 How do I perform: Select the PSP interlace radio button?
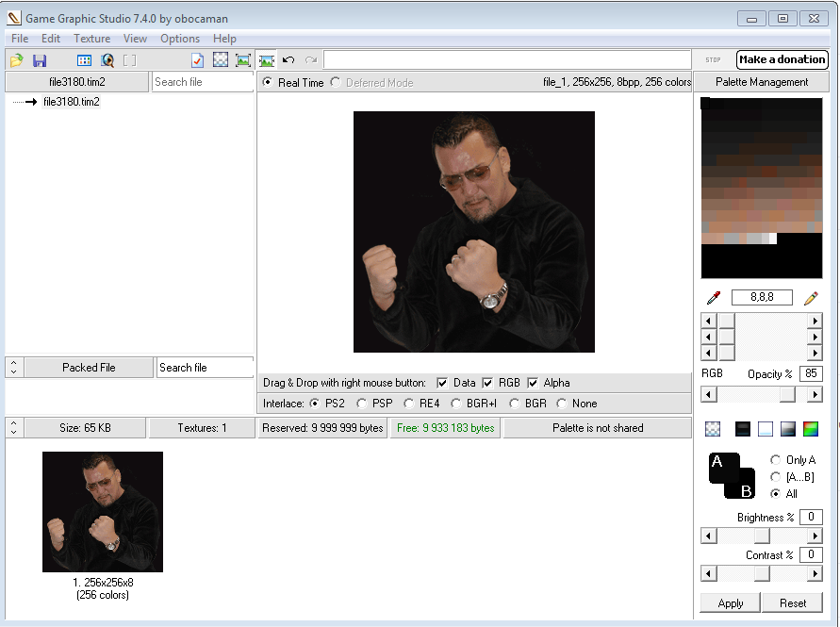(x=361, y=404)
